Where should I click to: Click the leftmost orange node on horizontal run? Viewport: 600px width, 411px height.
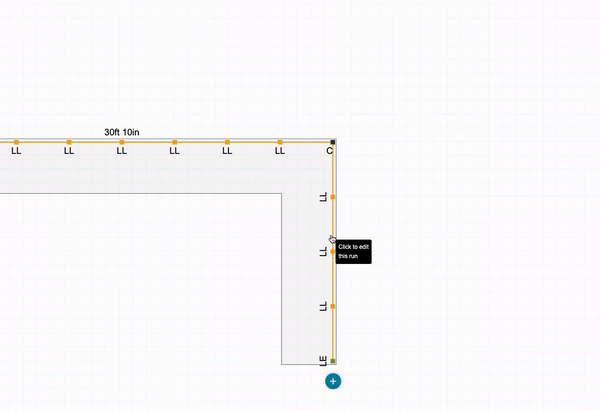[16, 142]
